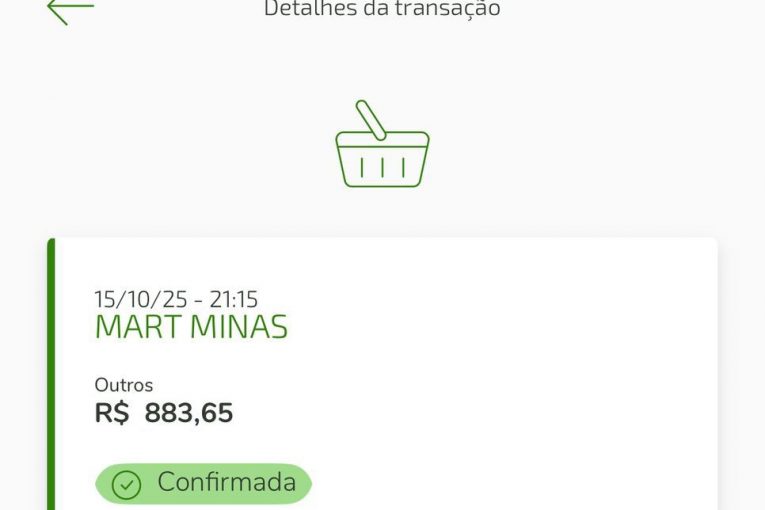Viewport: 765px width, 510px height.
Task: Click the "Detalhes da transação" header title
Action: (x=382, y=9)
